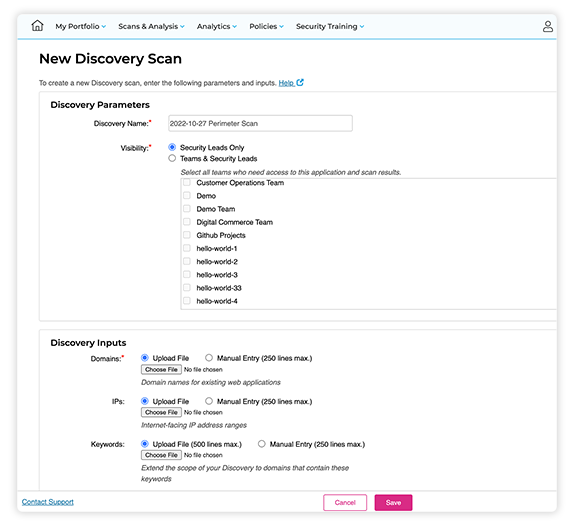Screen dimensions: 570x528
Task: Choose Manual Entry for Keywords
Action: [261, 444]
